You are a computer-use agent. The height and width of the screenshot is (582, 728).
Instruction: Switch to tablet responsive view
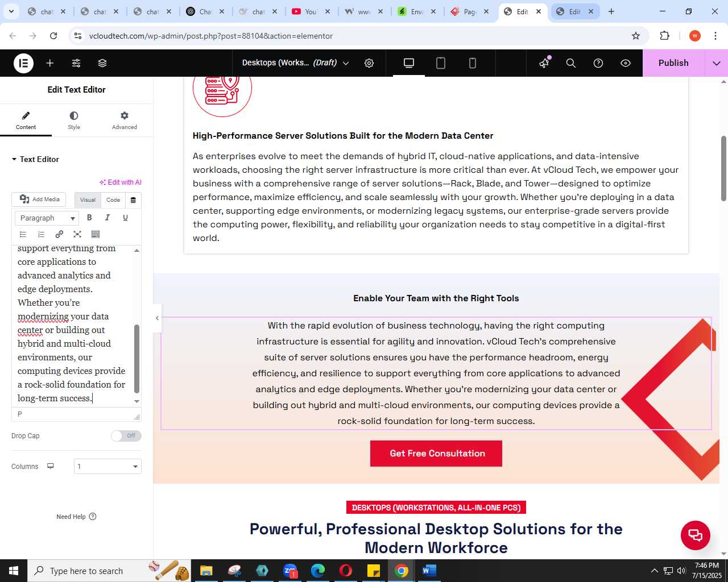point(441,63)
